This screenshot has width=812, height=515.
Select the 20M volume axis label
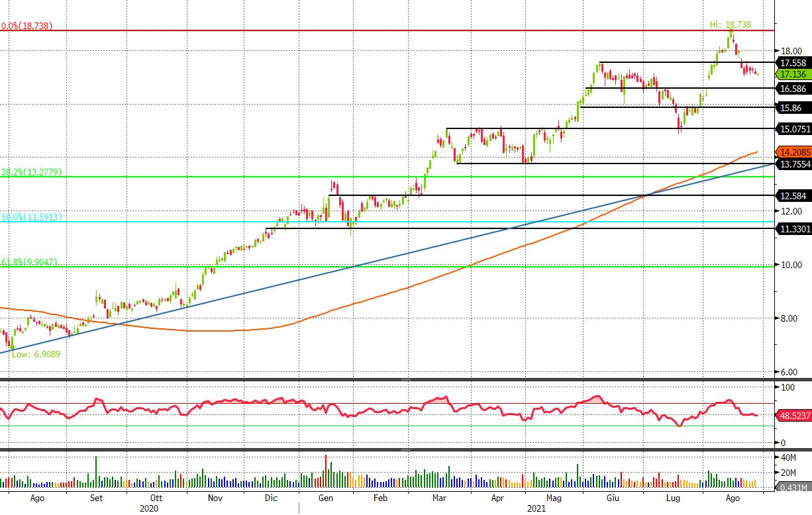[789, 473]
